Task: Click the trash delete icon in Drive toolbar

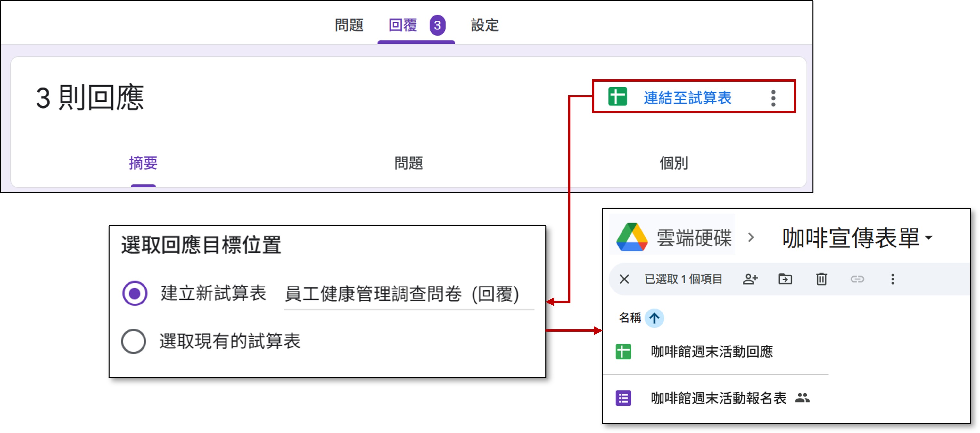Action: point(821,279)
